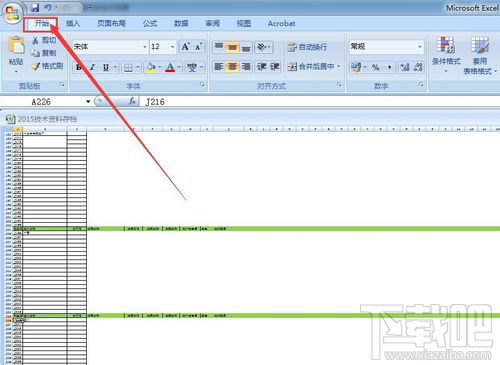Switch to the 页面布局 tab
Screen dimensions: 500x365
pyautogui.click(x=111, y=24)
